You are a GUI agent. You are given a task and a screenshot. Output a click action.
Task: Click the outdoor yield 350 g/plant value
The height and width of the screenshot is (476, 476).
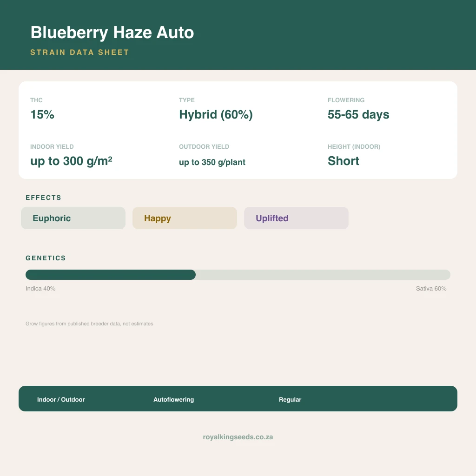pyautogui.click(x=212, y=162)
